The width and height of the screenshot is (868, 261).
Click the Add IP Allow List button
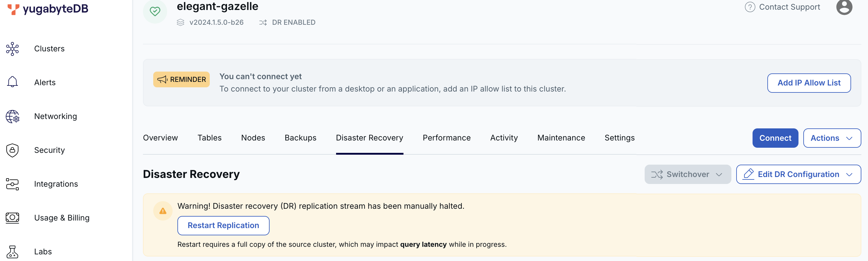[x=809, y=83]
